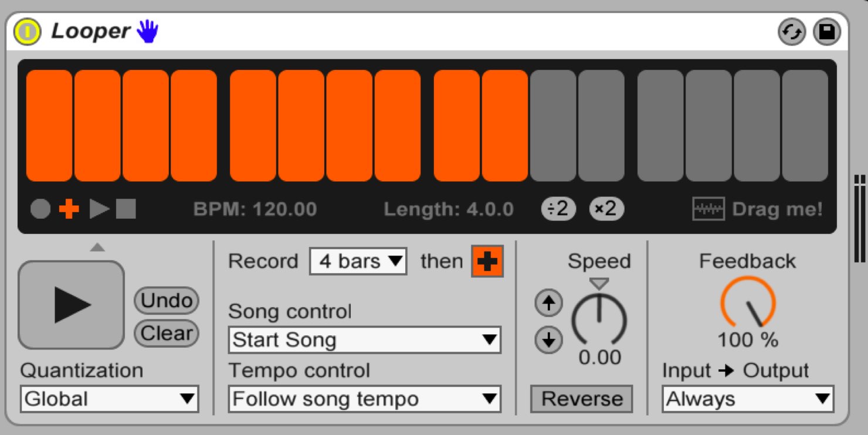Open the Song control Start Song dropdown

(364, 340)
